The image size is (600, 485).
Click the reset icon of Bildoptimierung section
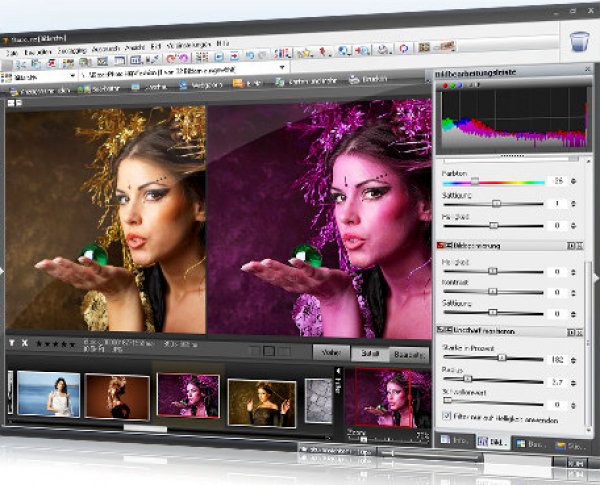(571, 245)
